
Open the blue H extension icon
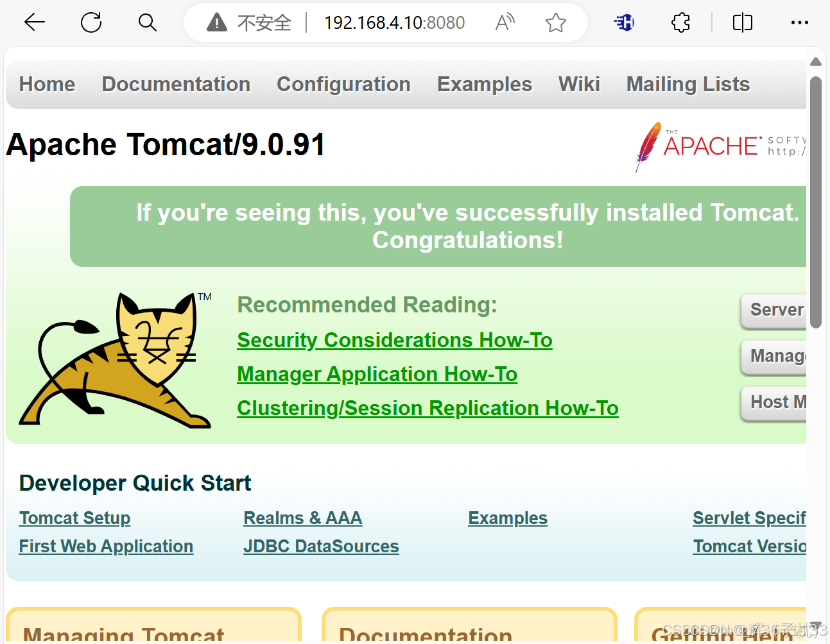(624, 22)
